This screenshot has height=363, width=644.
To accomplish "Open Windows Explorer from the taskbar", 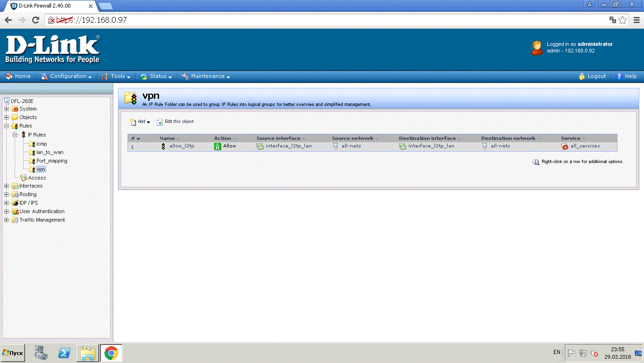I will (x=88, y=353).
